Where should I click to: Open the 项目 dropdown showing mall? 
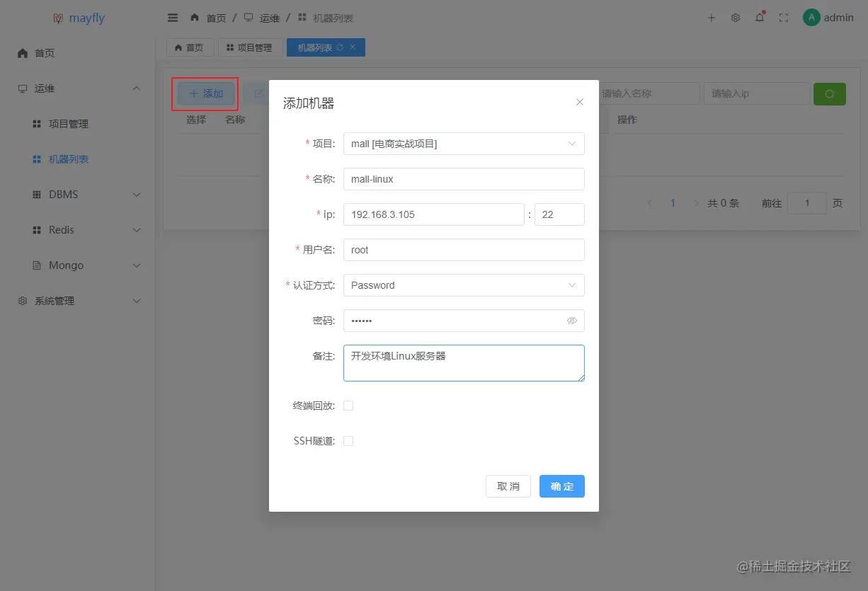tap(464, 144)
